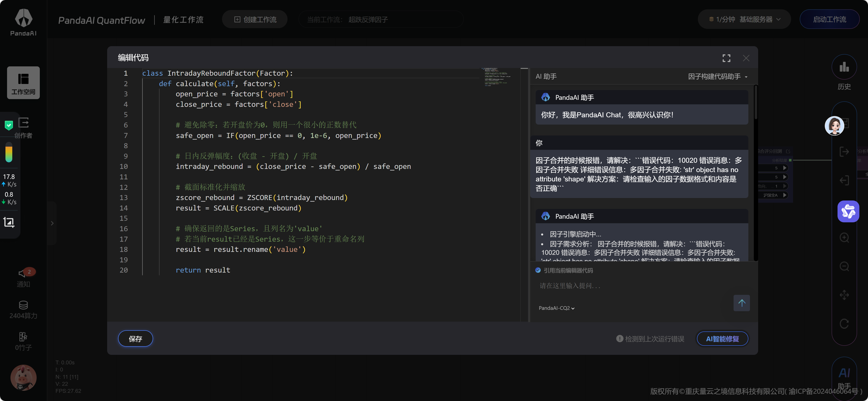Open the PandaAI-CQ2 model dropdown

tap(556, 308)
